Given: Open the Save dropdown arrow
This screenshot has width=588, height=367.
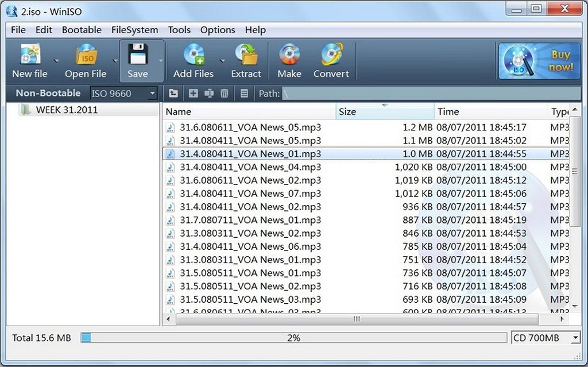Looking at the screenshot, I should pos(161,60).
